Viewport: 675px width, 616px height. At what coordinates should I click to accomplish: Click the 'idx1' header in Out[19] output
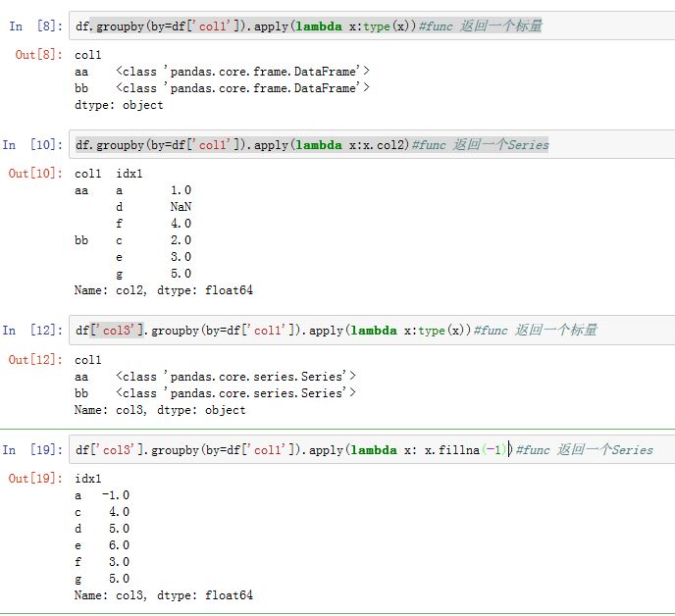click(x=88, y=478)
